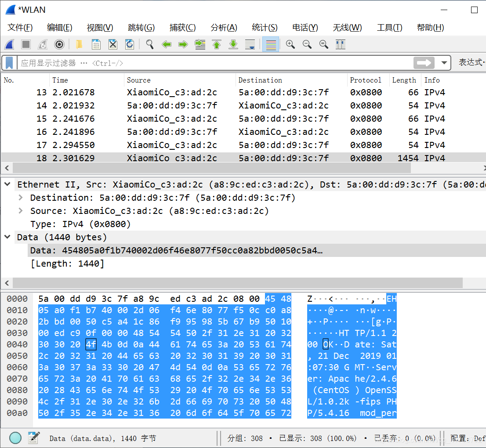Open the 统计(S) menu
Image resolution: width=486 pixels, height=448 pixels.
[265, 28]
